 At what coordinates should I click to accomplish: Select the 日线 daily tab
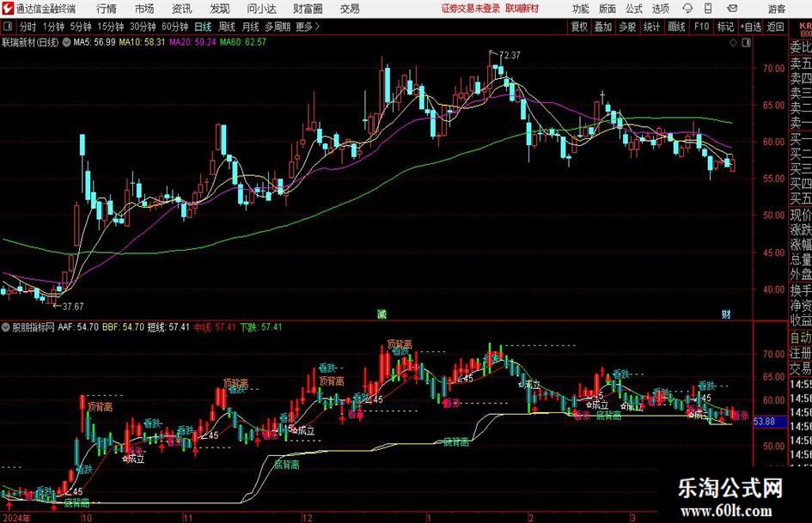[203, 27]
